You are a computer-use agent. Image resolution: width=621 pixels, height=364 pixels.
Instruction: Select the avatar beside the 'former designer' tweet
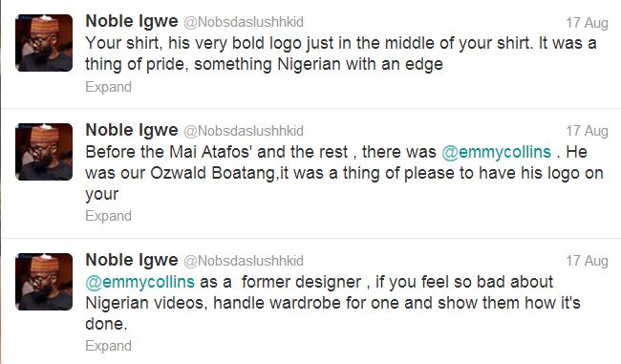tap(44, 282)
